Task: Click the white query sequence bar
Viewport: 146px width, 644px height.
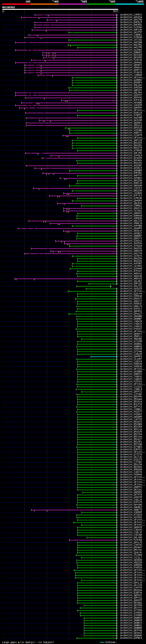Action: coord(60,9)
